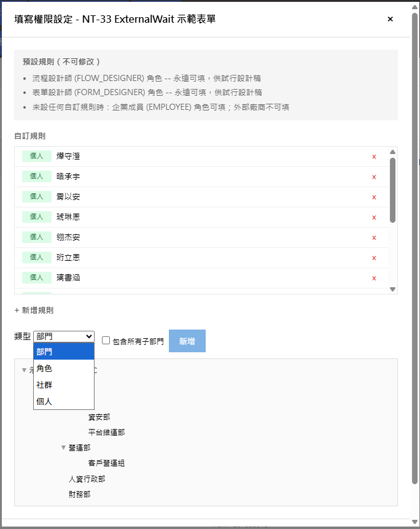Choose 個人 from the type dropdown list

(64, 401)
